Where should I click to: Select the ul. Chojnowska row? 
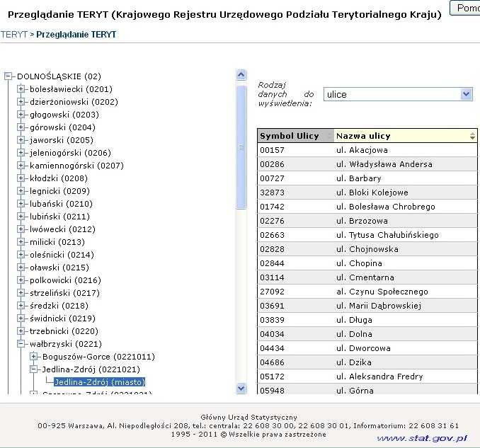pos(367,249)
